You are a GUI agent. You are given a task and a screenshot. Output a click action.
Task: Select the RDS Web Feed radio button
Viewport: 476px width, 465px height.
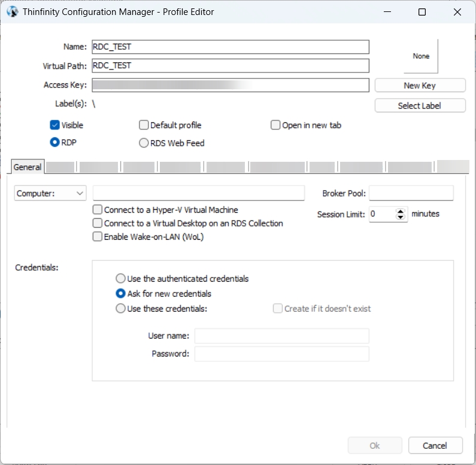(x=144, y=143)
